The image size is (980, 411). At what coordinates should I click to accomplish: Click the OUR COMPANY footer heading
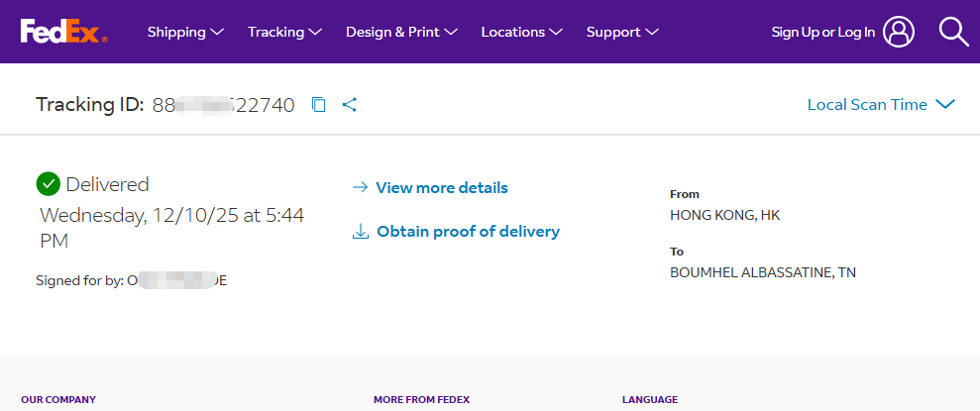click(58, 400)
